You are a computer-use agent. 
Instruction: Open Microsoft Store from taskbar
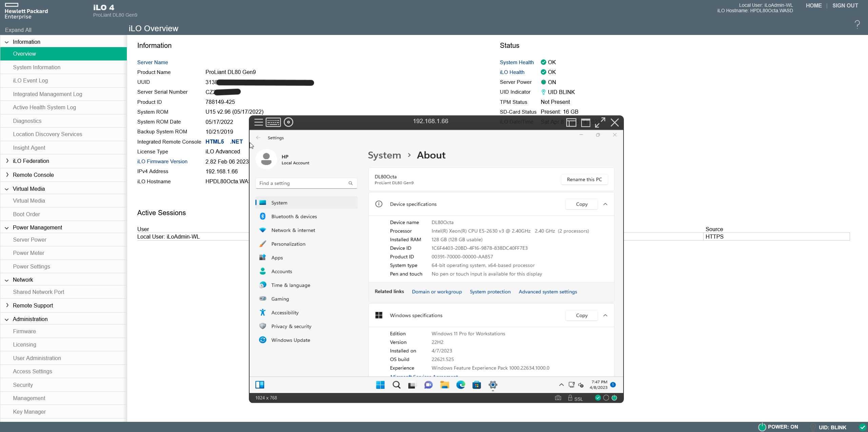click(477, 385)
